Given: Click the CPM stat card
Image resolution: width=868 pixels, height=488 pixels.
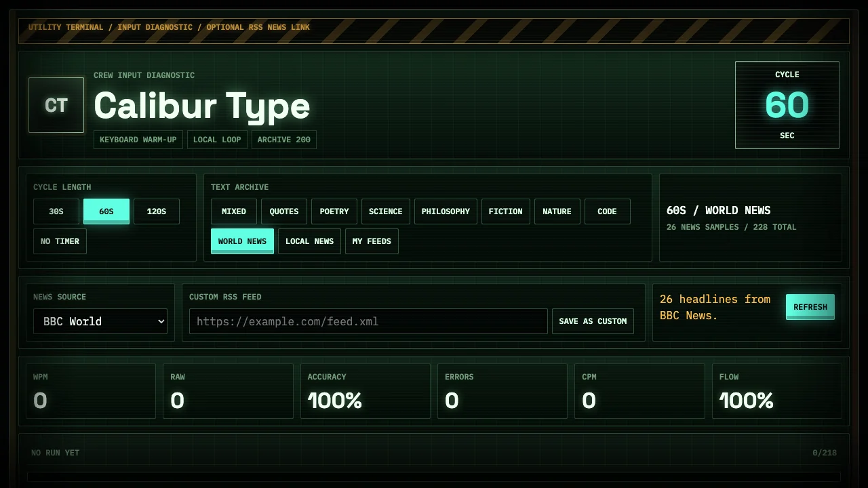Looking at the screenshot, I should [x=639, y=391].
